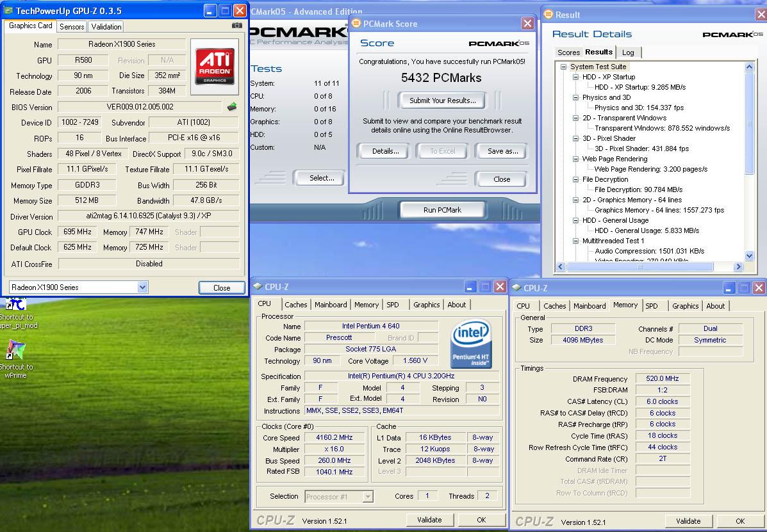Select the Audio Compression result row
Image resolution: width=767 pixels, height=532 pixels.
650,251
